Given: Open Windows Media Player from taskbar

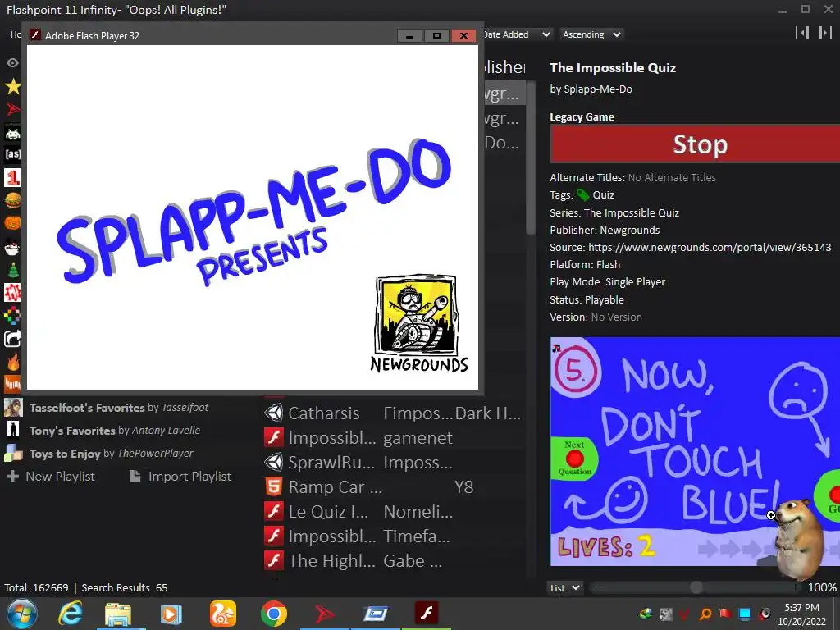Looking at the screenshot, I should (171, 614).
